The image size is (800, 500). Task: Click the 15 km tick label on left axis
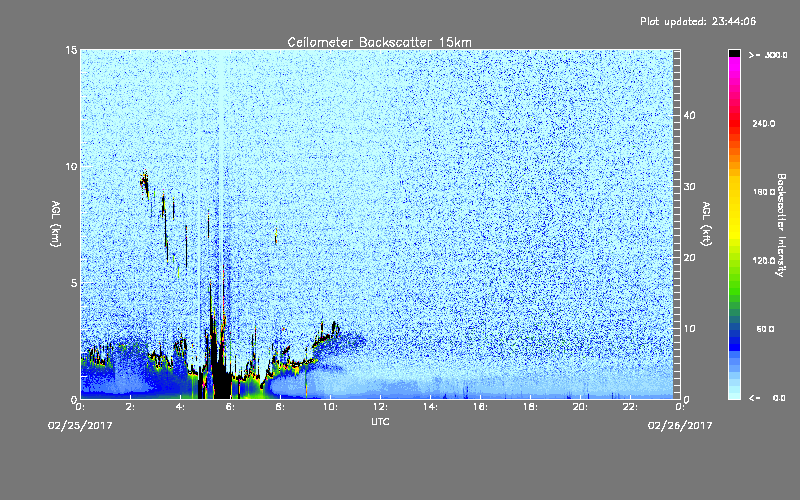(x=71, y=50)
